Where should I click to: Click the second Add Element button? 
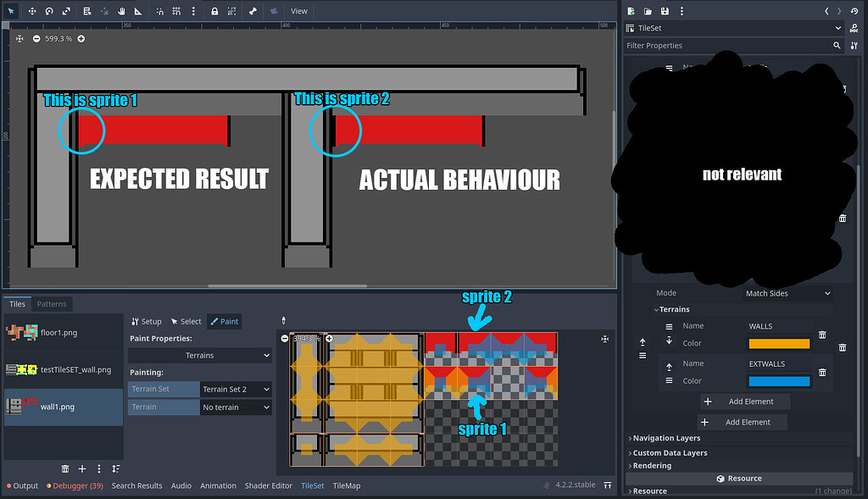[x=743, y=421]
